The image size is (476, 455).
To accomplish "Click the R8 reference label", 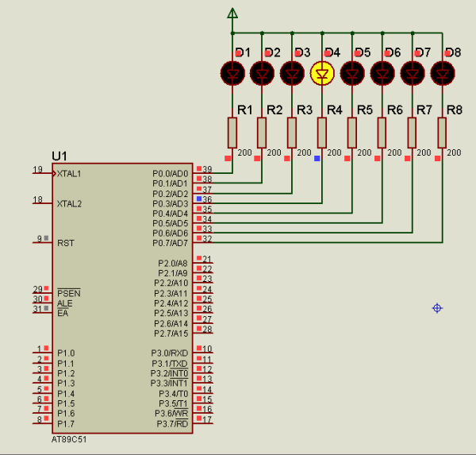I will tap(455, 110).
